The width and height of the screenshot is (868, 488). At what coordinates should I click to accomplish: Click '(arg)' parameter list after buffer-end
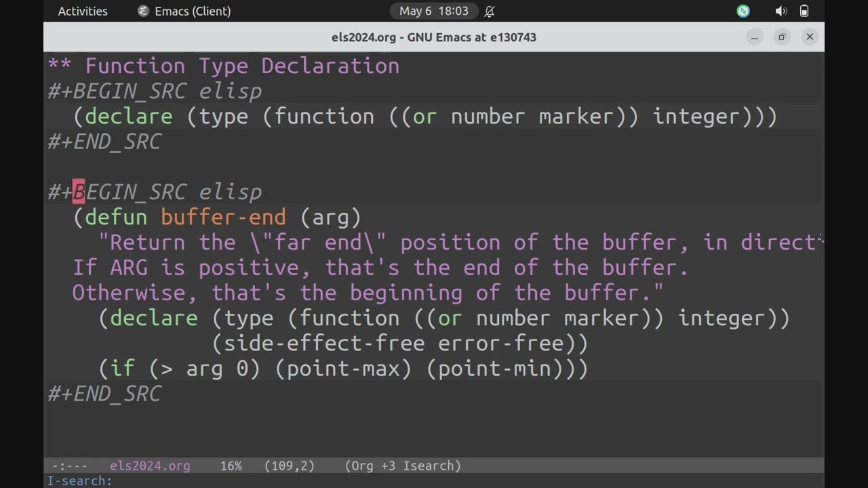click(330, 218)
